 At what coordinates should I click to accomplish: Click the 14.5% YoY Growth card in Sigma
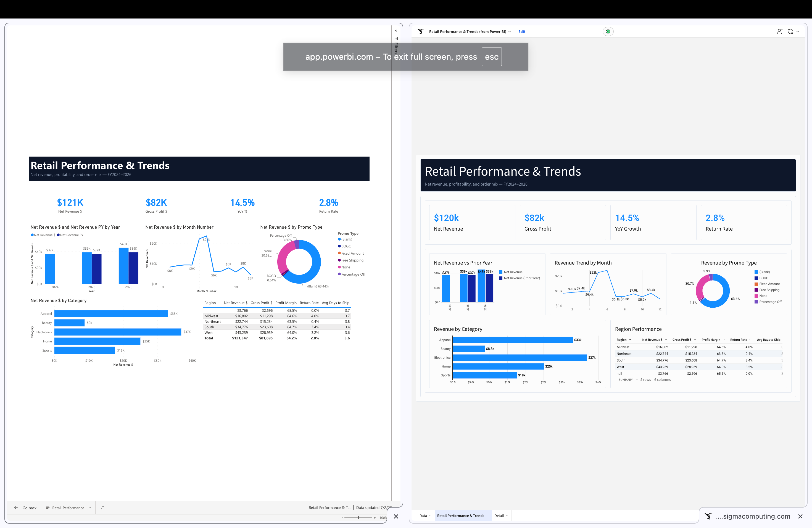coord(653,222)
